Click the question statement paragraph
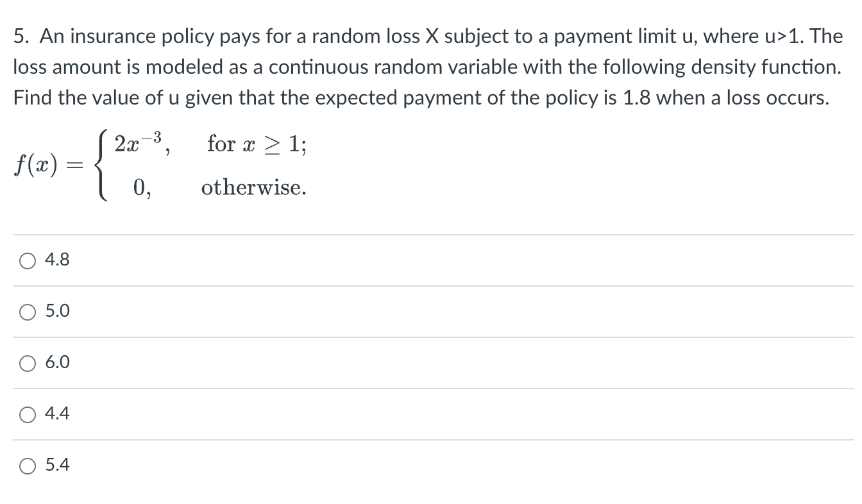This screenshot has width=862, height=504. coord(423,66)
